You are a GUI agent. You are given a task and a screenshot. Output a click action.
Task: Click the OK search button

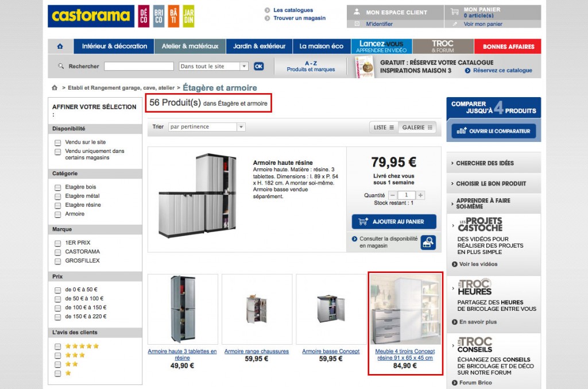pyautogui.click(x=259, y=67)
